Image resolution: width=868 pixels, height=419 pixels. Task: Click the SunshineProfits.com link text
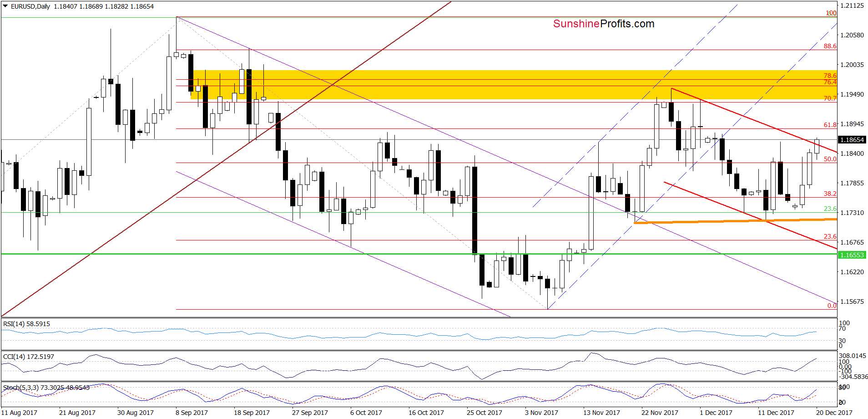tap(604, 24)
